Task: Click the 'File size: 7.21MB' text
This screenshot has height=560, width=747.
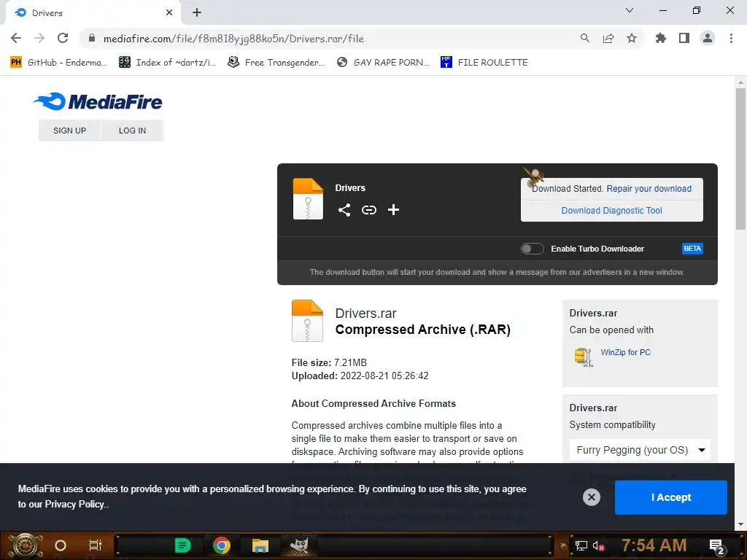Action: [329, 363]
